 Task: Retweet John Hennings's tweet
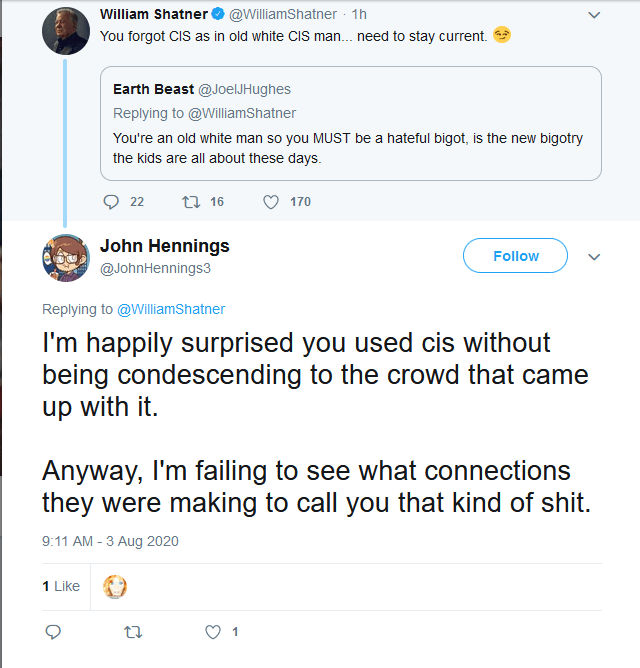click(132, 632)
